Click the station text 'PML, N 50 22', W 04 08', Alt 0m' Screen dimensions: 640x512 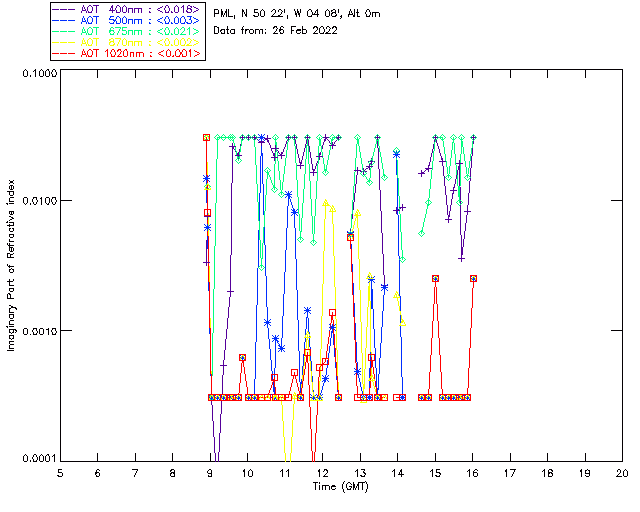click(x=297, y=14)
